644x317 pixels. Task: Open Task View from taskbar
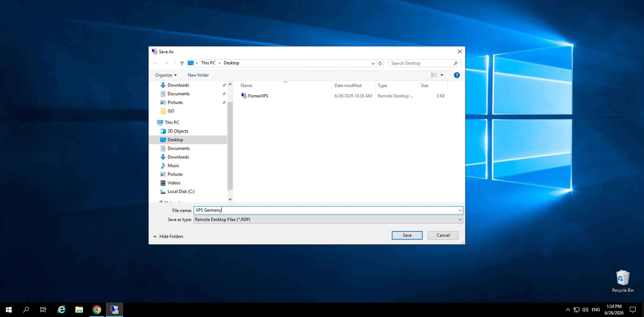[x=43, y=310]
